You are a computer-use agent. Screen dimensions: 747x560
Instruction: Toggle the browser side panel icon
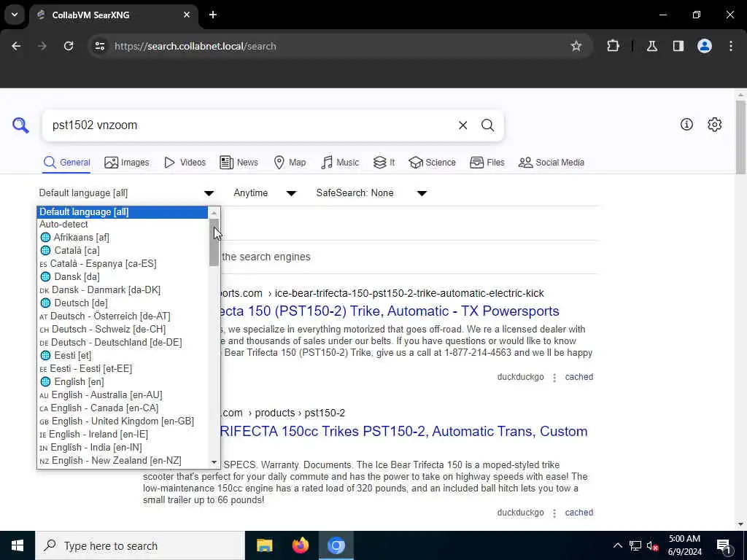point(678,46)
